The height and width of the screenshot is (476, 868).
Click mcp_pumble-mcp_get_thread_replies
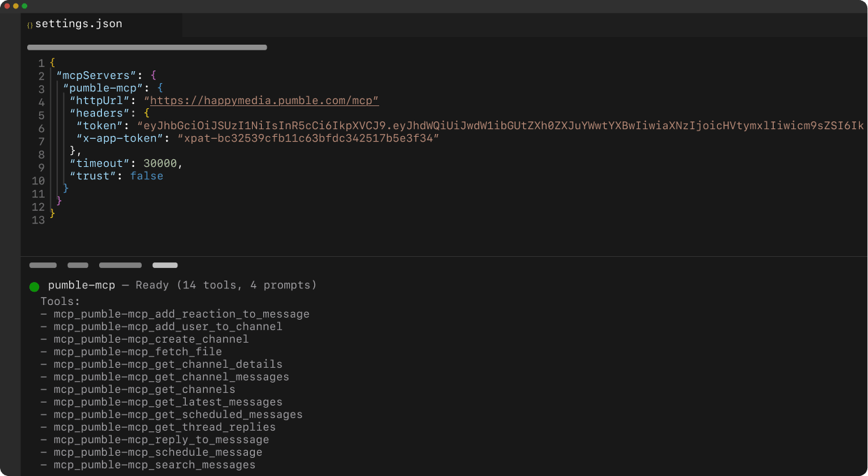point(165,427)
